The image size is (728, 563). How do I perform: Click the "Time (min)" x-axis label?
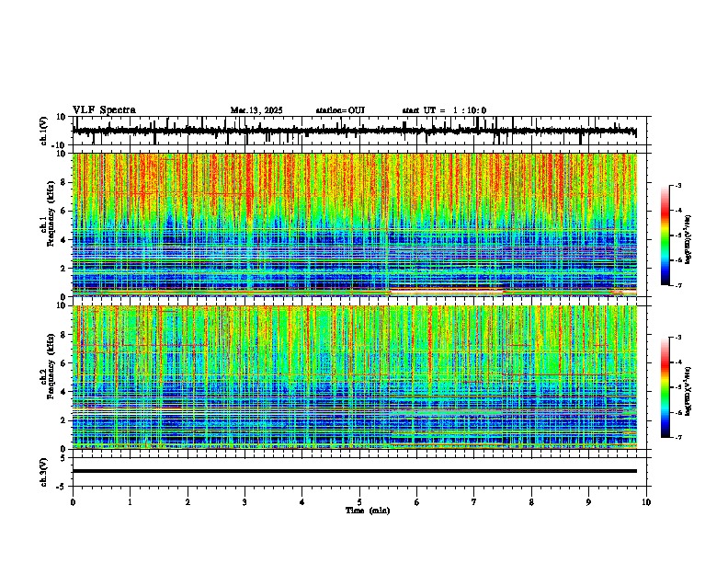368,511
